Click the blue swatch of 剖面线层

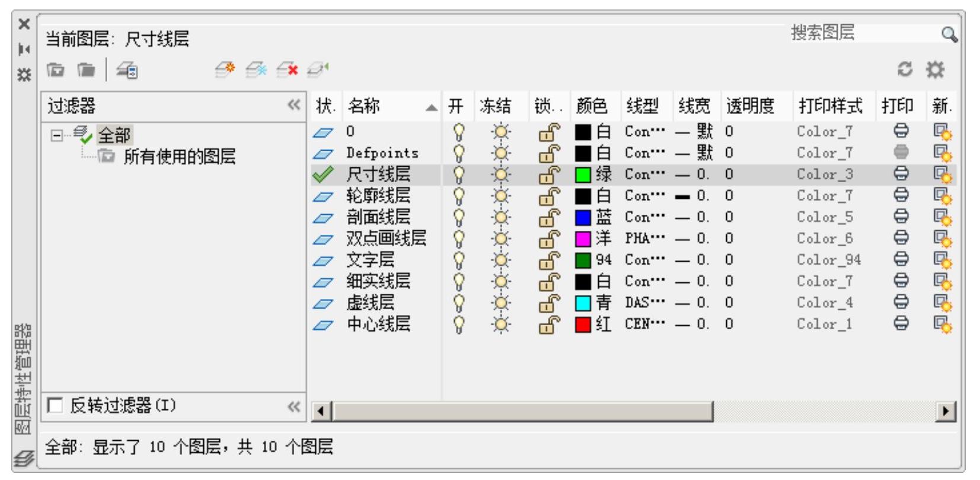(583, 217)
